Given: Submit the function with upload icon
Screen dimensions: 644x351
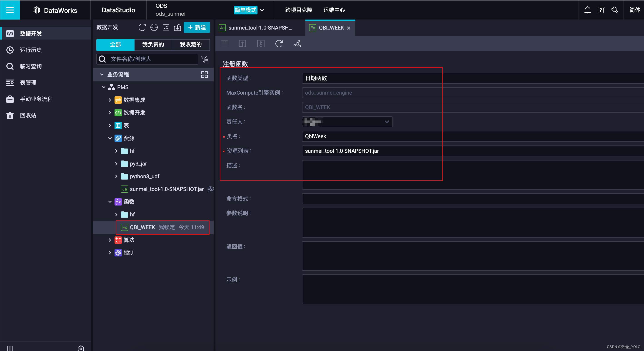Looking at the screenshot, I should click(242, 44).
